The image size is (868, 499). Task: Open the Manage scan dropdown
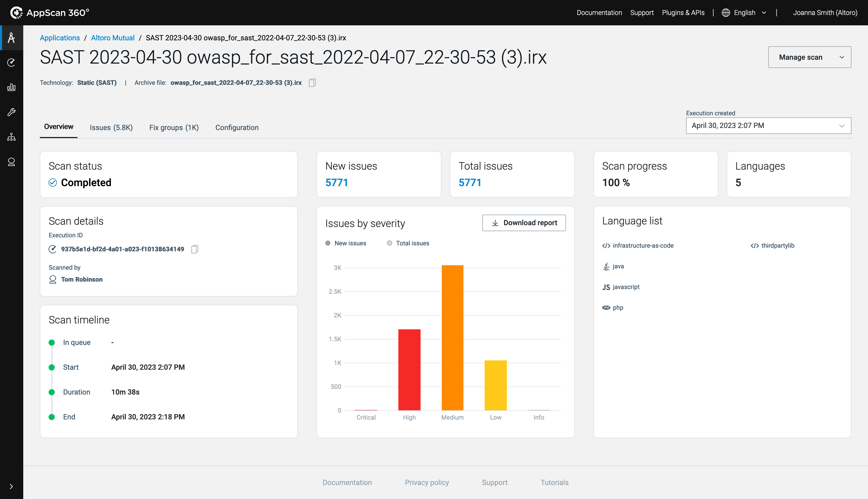(x=809, y=57)
